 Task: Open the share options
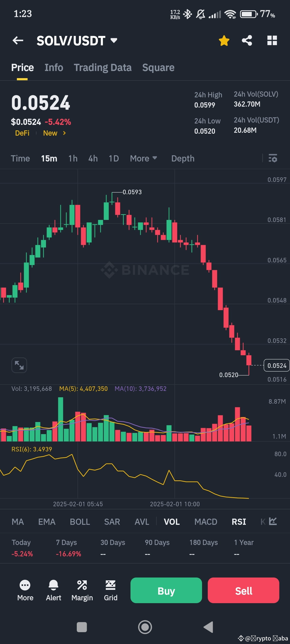[x=247, y=40]
